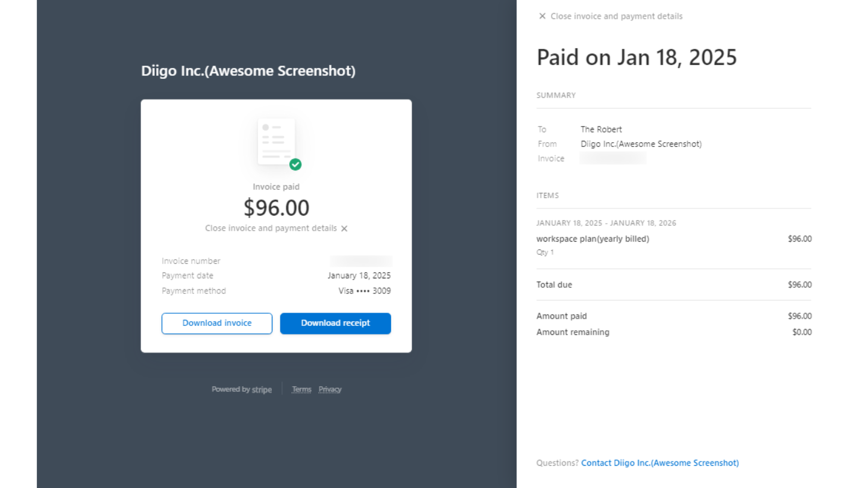Click the recipient name The Robert
The image size is (868, 488).
pos(601,129)
